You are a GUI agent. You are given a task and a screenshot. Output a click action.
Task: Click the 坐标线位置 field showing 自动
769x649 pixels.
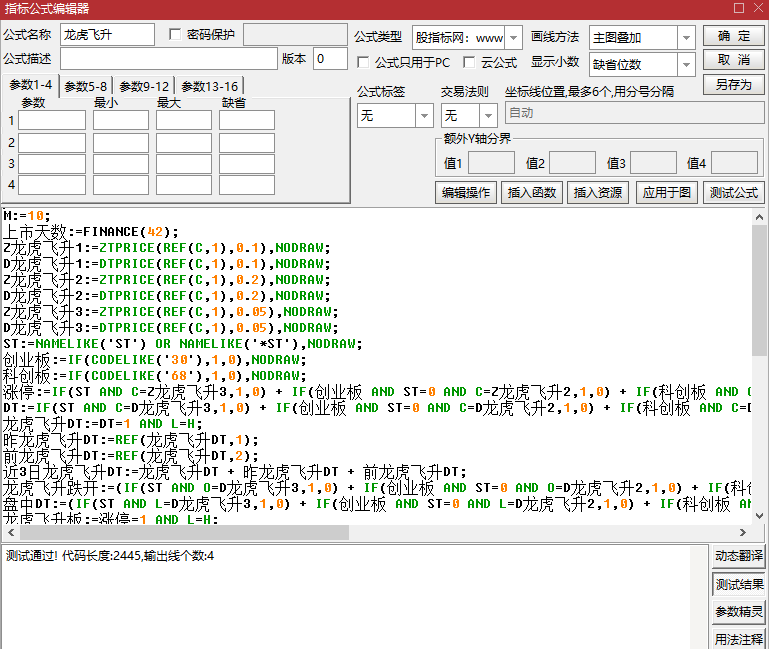click(x=635, y=113)
